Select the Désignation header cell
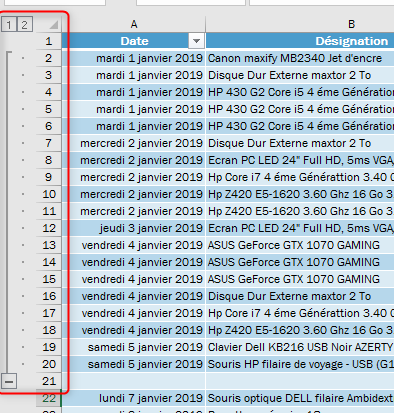Screen dimensions: 394x413 click(x=300, y=41)
